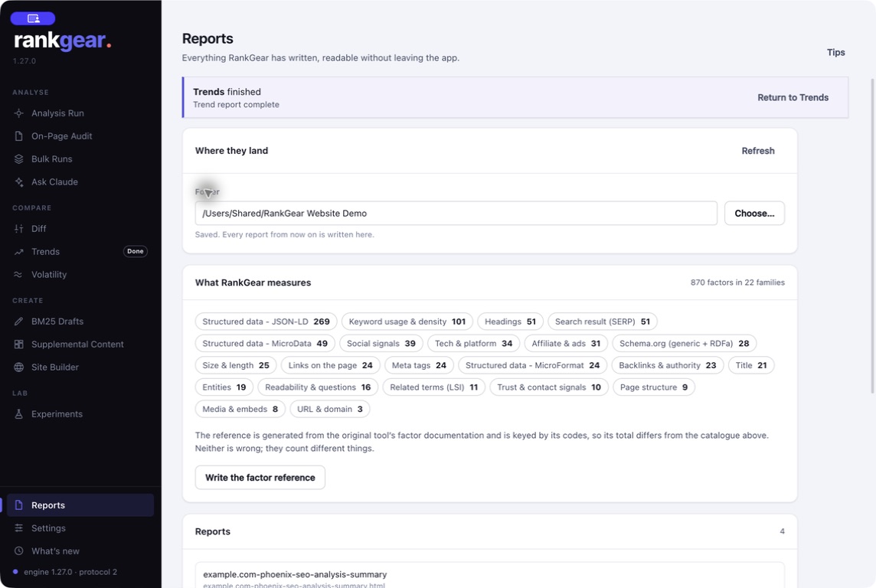Click the Analysis Run crosshair icon
The width and height of the screenshot is (876, 588).
coord(19,113)
